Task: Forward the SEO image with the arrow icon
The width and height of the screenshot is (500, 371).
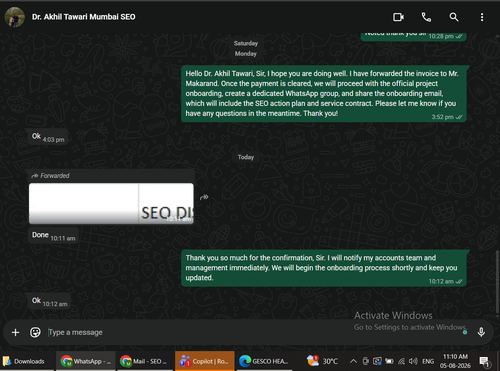Action: click(204, 197)
